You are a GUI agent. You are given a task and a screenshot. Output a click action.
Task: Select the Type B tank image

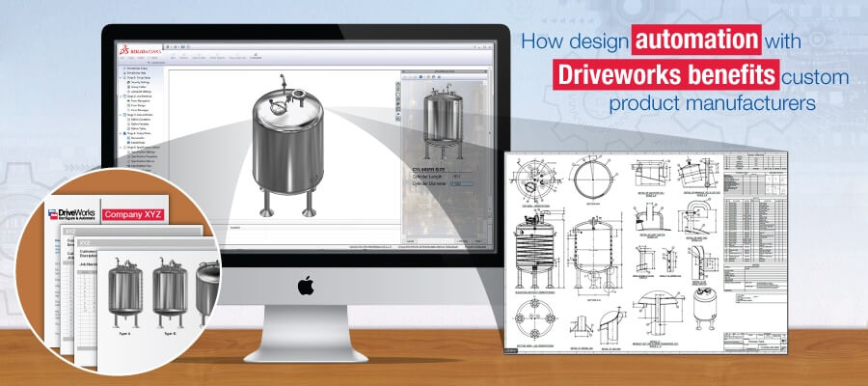click(x=170, y=292)
